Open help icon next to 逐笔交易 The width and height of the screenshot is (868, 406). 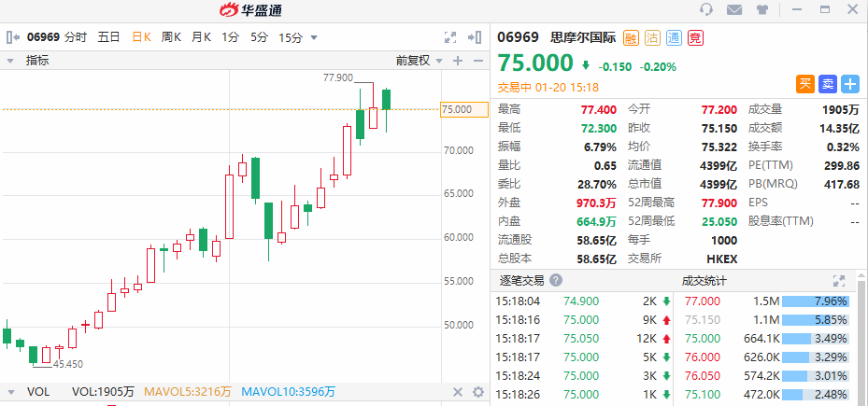(x=556, y=280)
